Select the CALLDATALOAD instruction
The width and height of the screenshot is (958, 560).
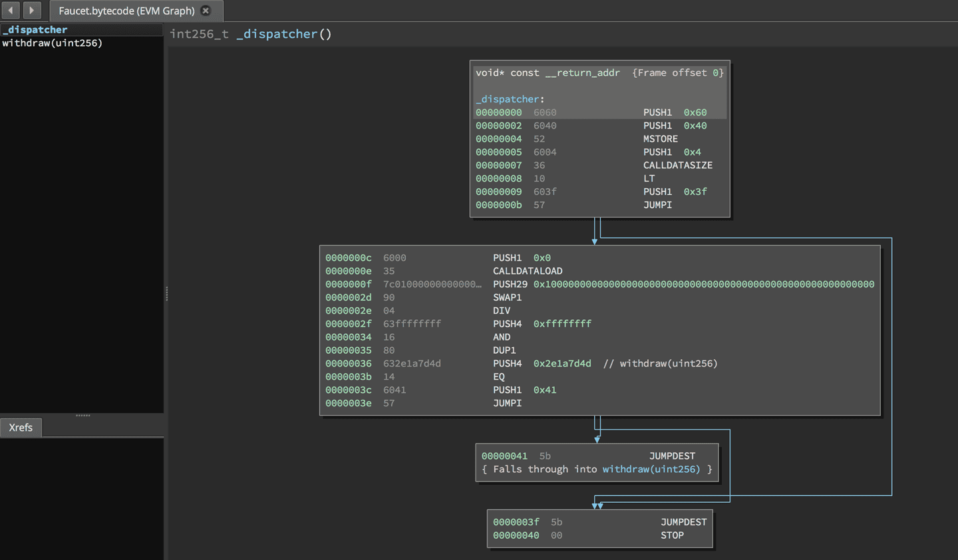tap(528, 271)
